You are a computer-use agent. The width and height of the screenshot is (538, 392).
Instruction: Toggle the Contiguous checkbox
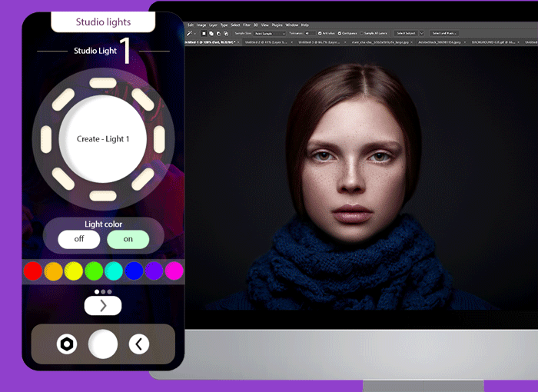point(340,34)
